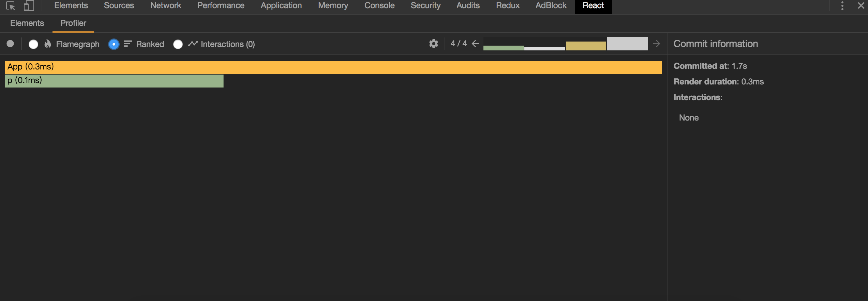Viewport: 868px width, 301px height.
Task: Open the Console tab
Action: 379,5
